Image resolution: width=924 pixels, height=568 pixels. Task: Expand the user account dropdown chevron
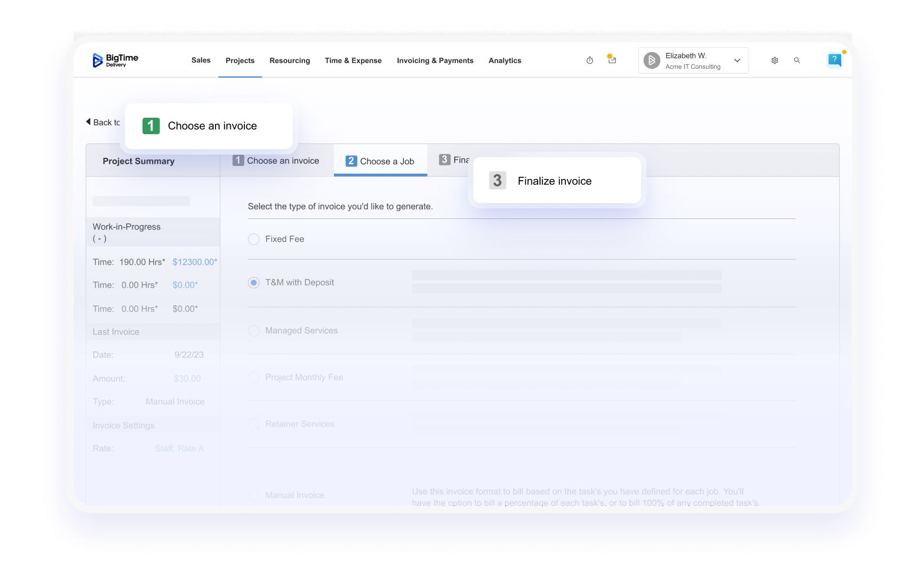[x=737, y=61]
